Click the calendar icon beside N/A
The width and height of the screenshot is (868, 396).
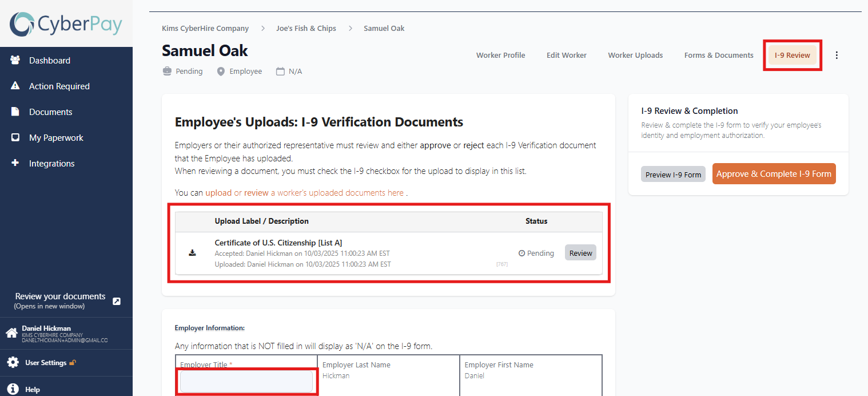[x=280, y=72]
